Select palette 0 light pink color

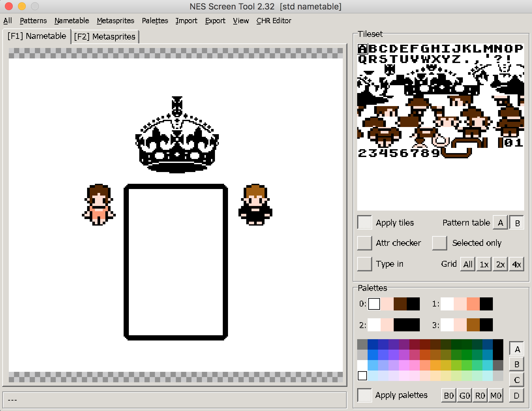pyautogui.click(x=387, y=304)
